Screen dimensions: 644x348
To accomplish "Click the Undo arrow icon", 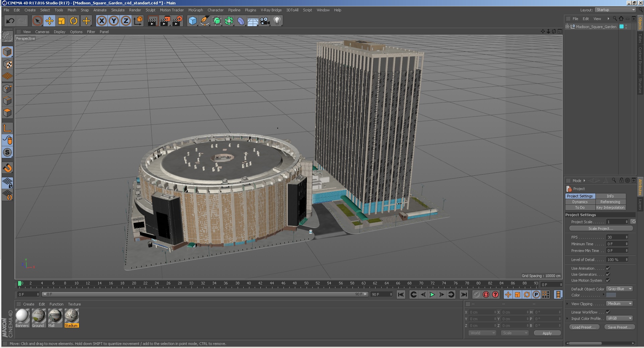I will [x=10, y=21].
